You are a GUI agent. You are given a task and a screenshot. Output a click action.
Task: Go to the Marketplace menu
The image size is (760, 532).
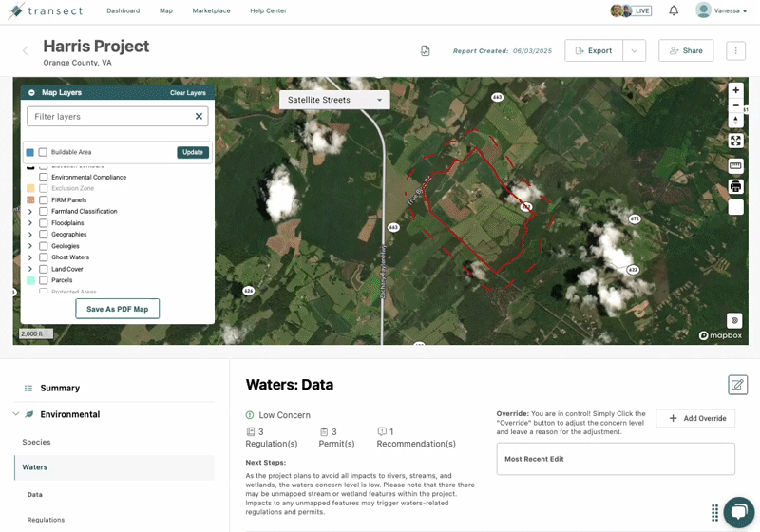click(210, 10)
